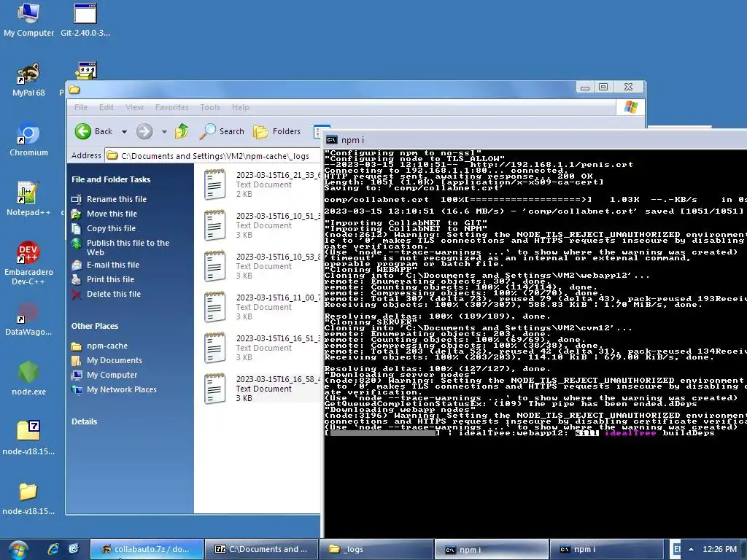Select log file 2023-03-15T16_16_58
Screen dimensions: 747x560
pos(262,389)
